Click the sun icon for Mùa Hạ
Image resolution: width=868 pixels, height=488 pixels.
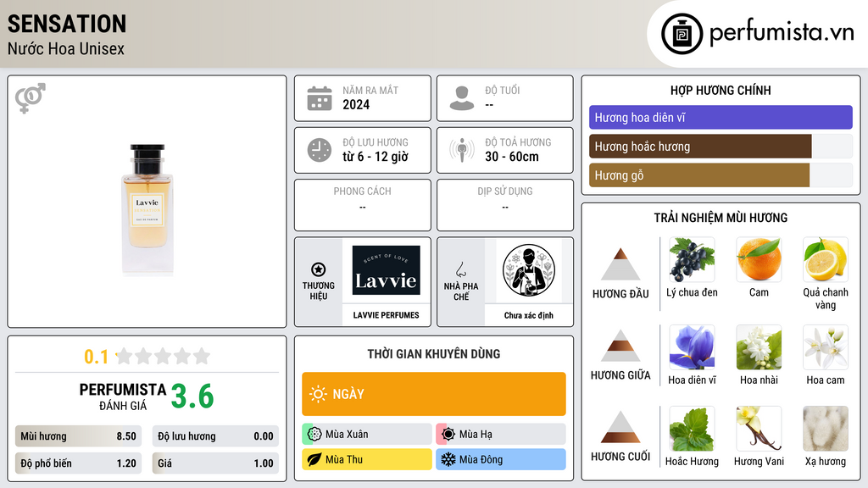coord(448,435)
